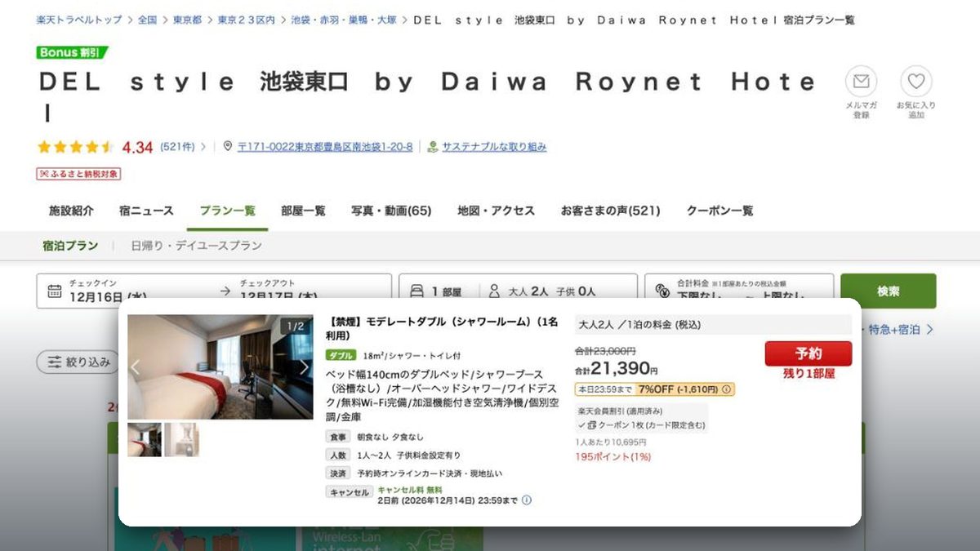Viewport: 980px width, 551px height.
Task: Click the モデレートダブル room title
Action: (x=442, y=328)
